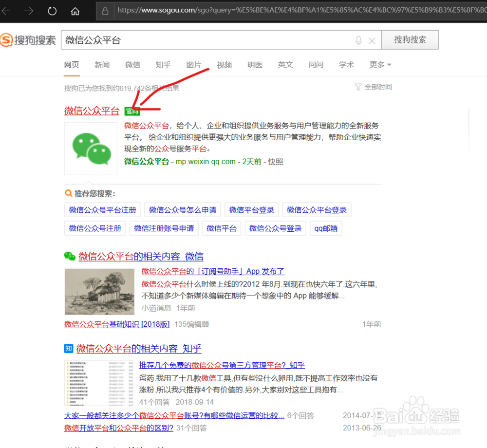Screen dimensions: 487x448
Task: Search suggestion qq邮箱
Action: click(x=326, y=228)
